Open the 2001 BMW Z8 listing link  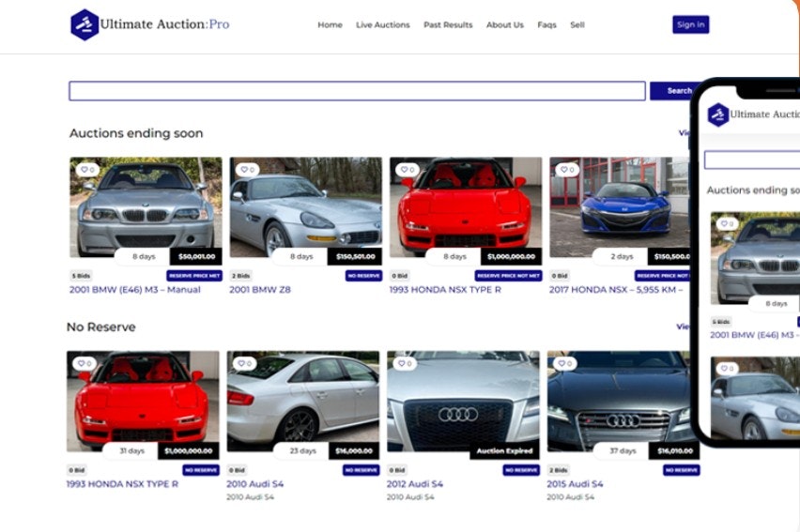click(x=260, y=290)
